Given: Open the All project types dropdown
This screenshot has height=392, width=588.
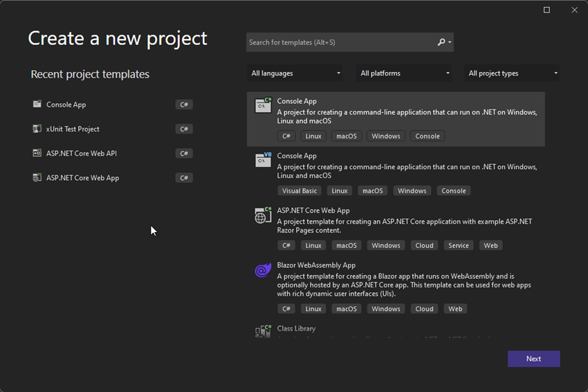Looking at the screenshot, I should pyautogui.click(x=512, y=73).
